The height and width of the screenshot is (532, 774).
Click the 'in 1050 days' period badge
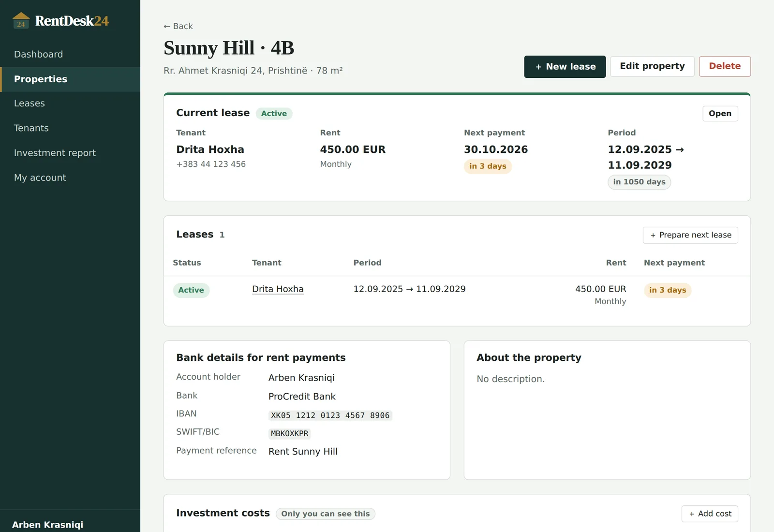click(639, 182)
